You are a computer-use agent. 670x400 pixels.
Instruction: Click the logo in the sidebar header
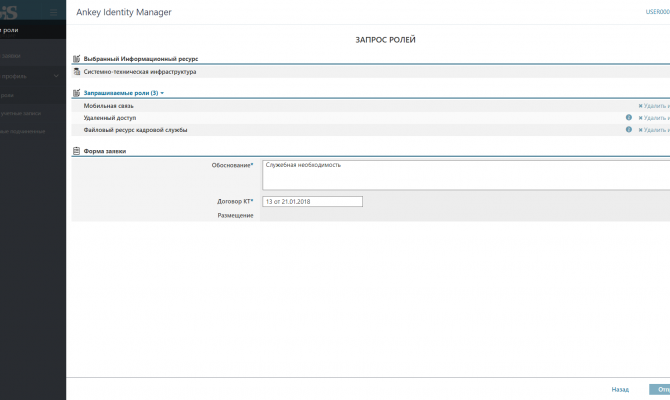pyautogui.click(x=12, y=11)
